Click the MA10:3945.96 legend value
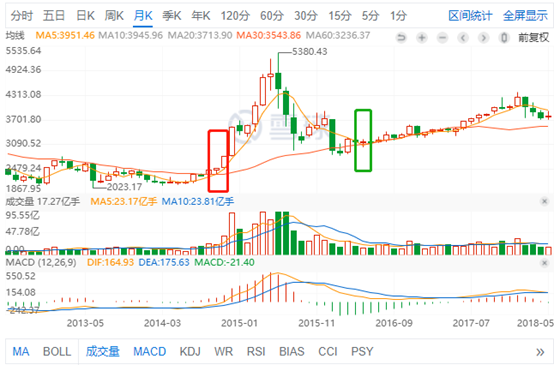Viewport: 554px width, 365px height. [130, 35]
